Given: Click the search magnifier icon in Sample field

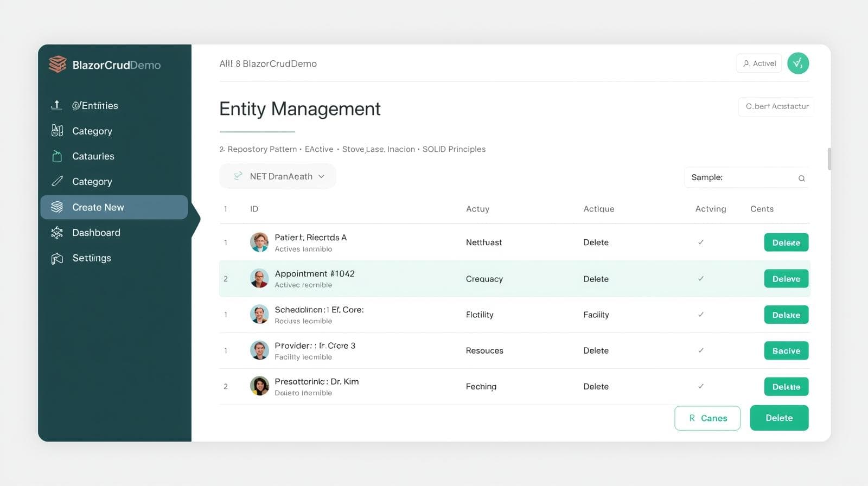Looking at the screenshot, I should click(801, 178).
